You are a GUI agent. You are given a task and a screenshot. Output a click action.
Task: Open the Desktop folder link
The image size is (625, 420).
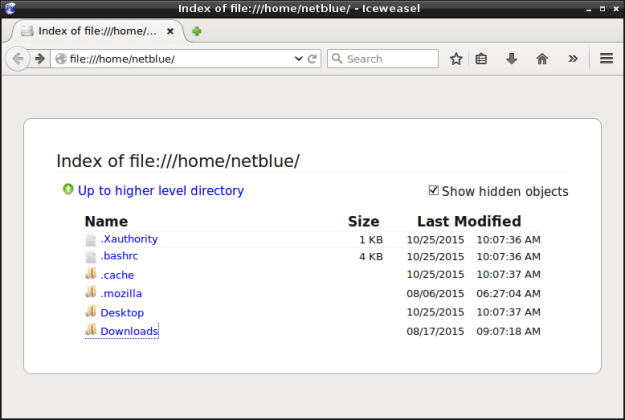click(x=122, y=312)
